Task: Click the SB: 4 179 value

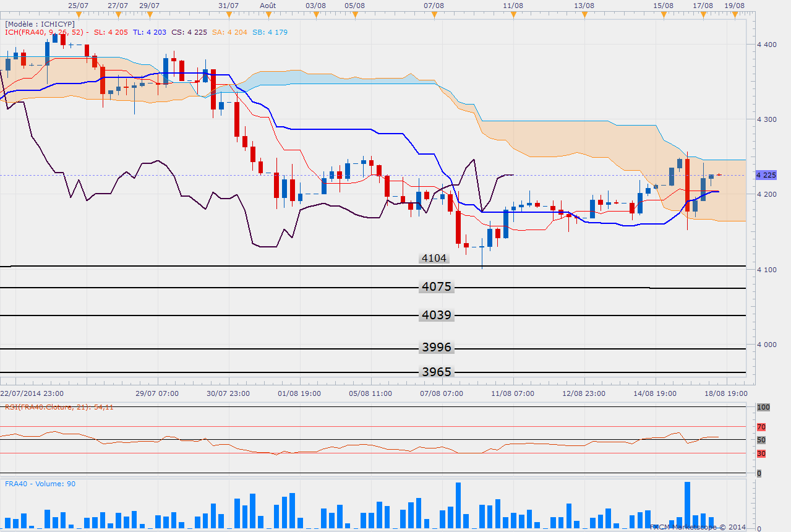Action: (x=270, y=32)
